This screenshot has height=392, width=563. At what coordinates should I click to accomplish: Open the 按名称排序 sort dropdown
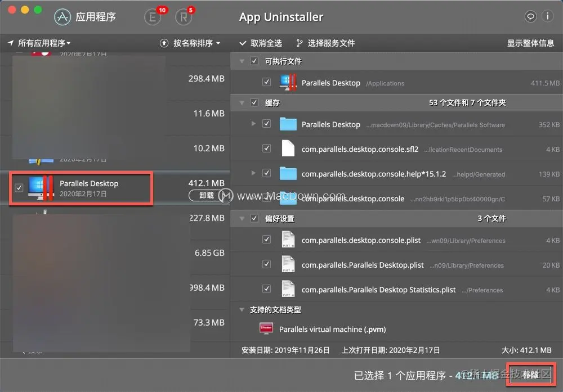[x=196, y=43]
